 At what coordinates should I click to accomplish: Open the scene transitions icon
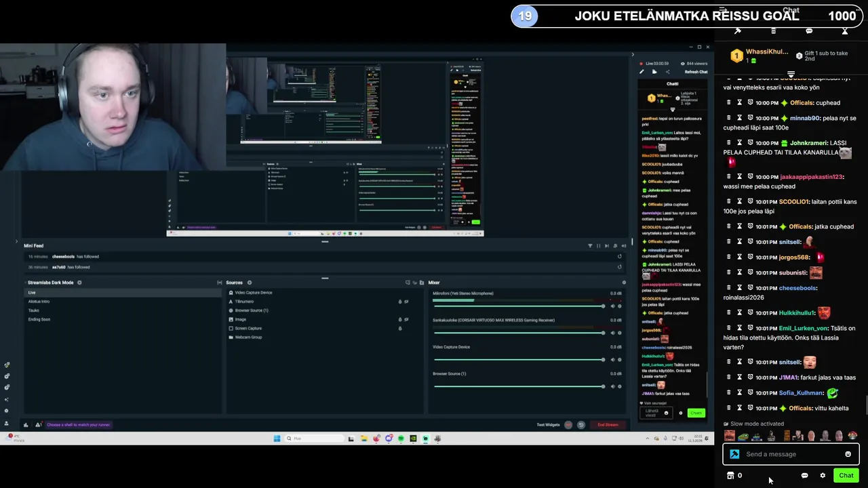(220, 283)
